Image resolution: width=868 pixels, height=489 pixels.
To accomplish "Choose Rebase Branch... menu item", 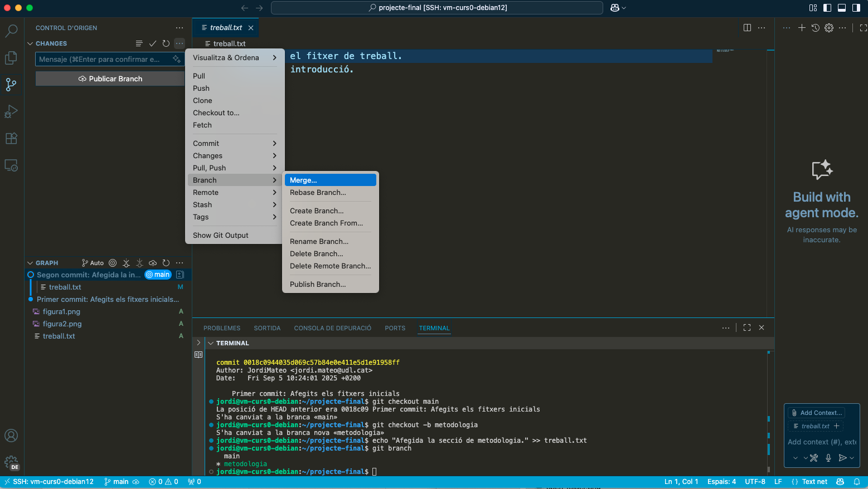I will tap(331, 192).
